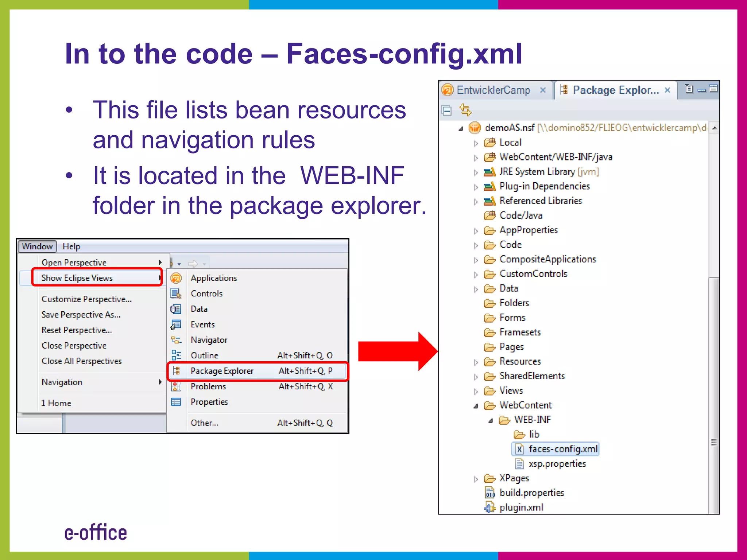The image size is (747, 560).
Task: Click the plugin.xml file icon
Action: pos(490,507)
